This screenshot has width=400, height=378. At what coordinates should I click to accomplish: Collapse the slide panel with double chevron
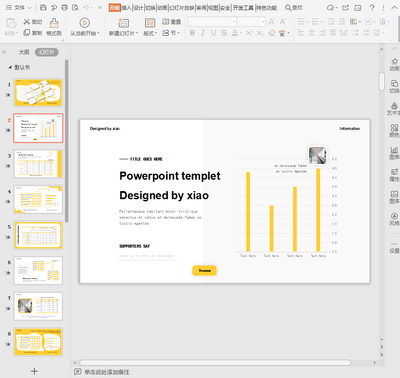pos(4,52)
